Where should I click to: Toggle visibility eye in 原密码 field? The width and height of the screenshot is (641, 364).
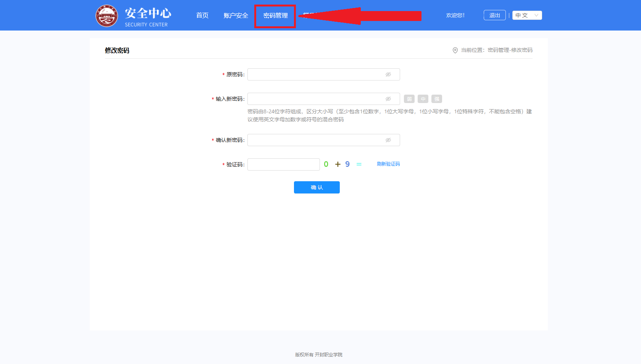388,74
